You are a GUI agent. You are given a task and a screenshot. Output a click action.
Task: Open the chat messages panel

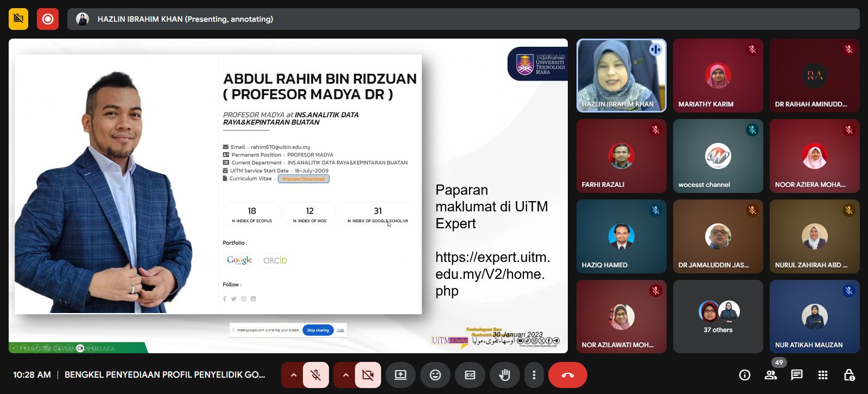797,375
